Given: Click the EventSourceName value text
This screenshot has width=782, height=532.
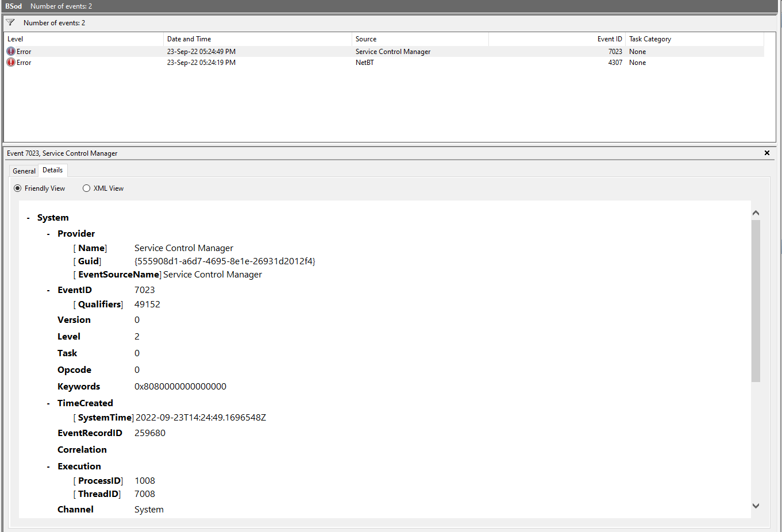Looking at the screenshot, I should coord(213,275).
